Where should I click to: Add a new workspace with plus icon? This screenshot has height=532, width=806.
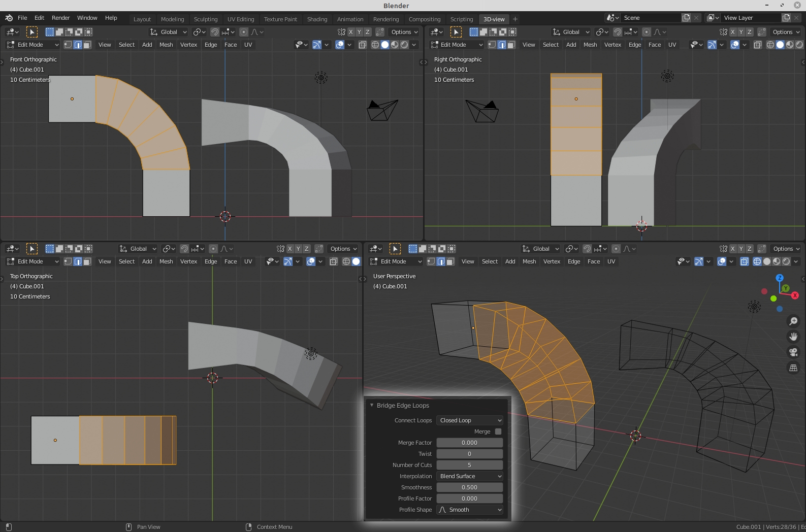(515, 19)
